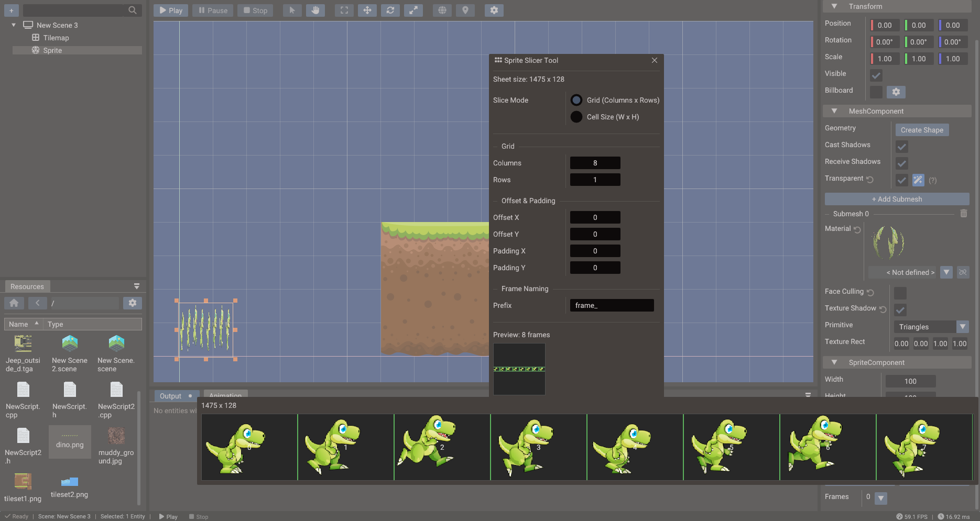Select the Tilemap entity in the tree
The width and height of the screenshot is (980, 521).
[56, 38]
